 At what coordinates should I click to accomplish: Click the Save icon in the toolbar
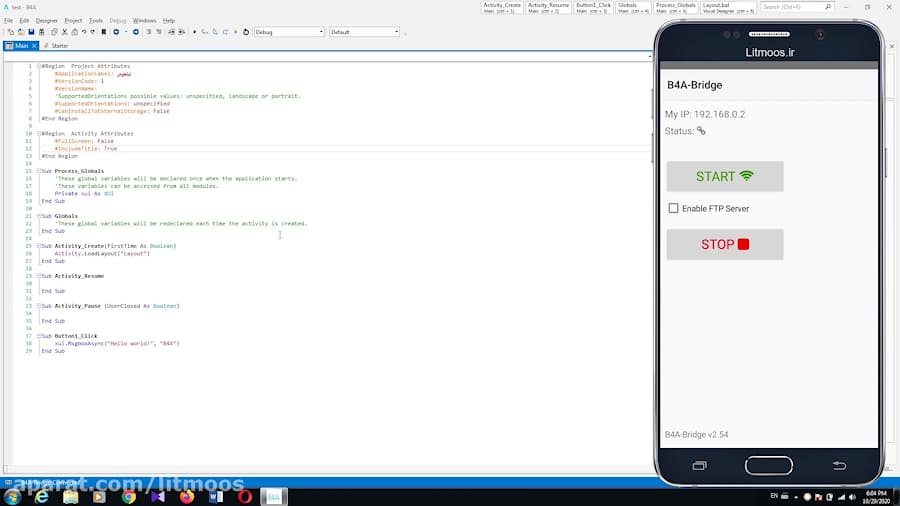coord(31,32)
